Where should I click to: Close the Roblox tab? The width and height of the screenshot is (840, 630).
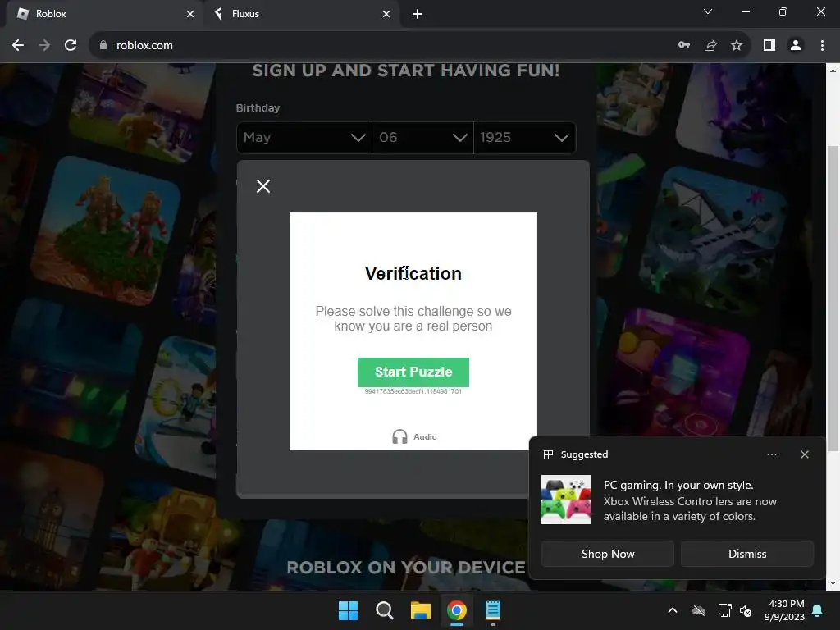(190, 14)
